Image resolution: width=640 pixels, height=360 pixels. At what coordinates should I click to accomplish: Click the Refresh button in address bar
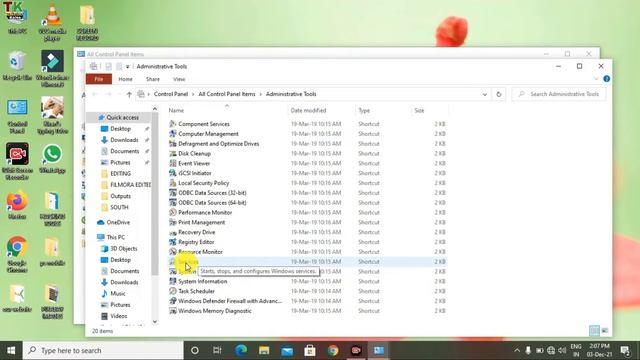click(x=498, y=94)
